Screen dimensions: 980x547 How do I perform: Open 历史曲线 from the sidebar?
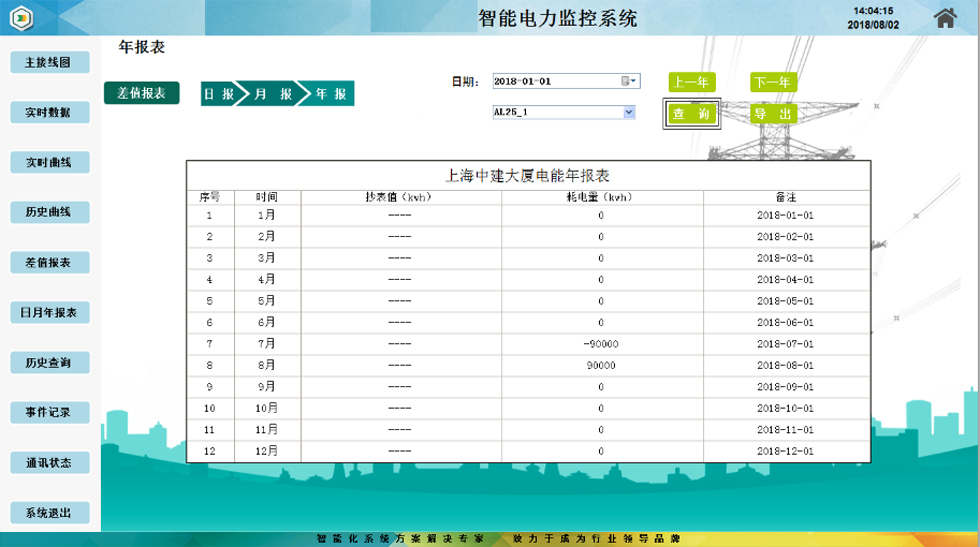pos(49,212)
